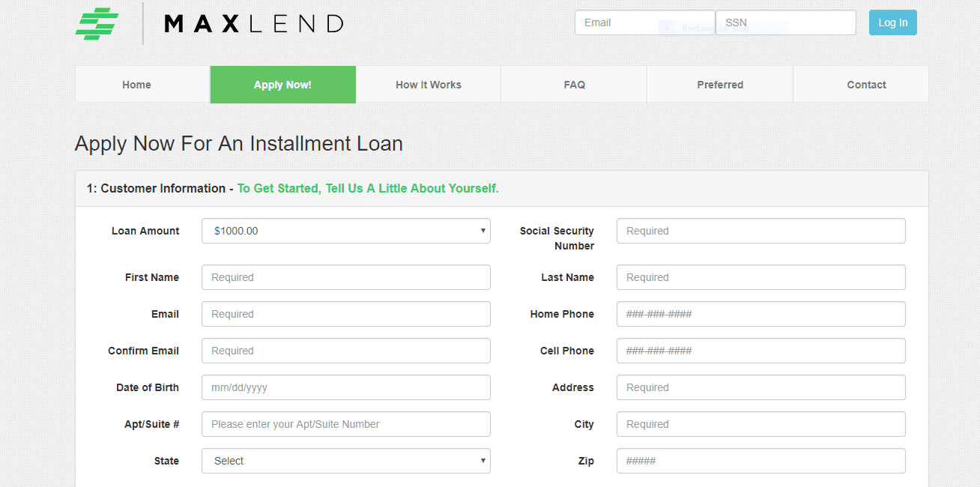Focus the Social Security Number field
The height and width of the screenshot is (487, 980).
[760, 231]
